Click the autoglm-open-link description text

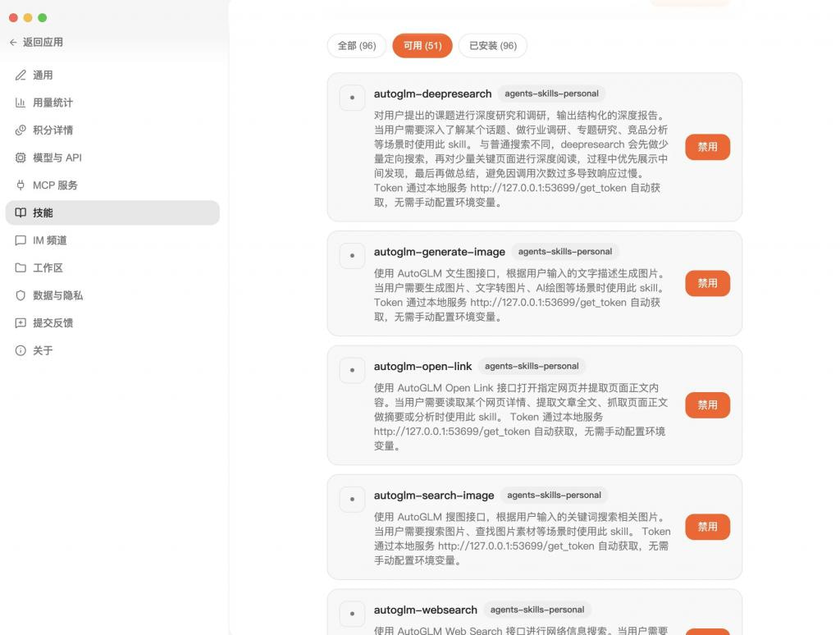[x=521, y=417]
